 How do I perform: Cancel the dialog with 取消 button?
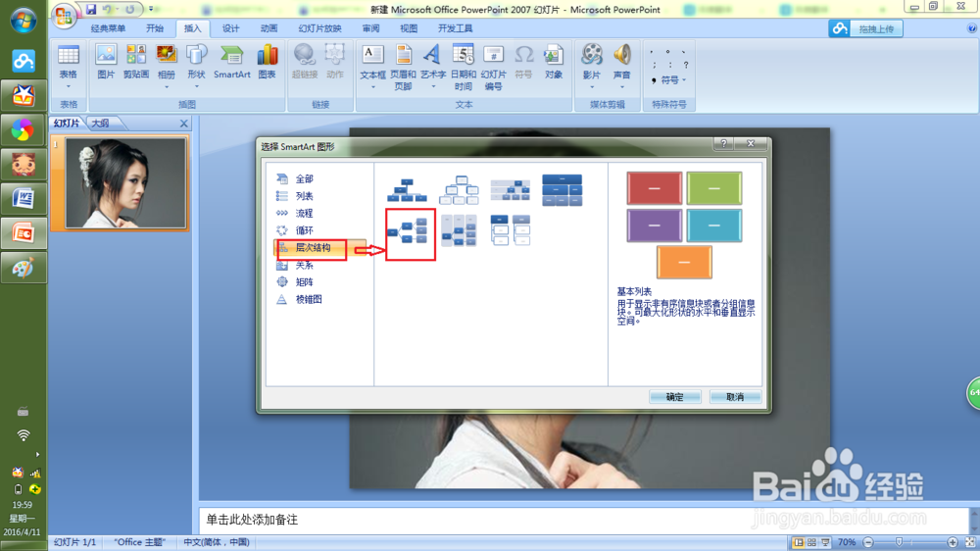(735, 396)
